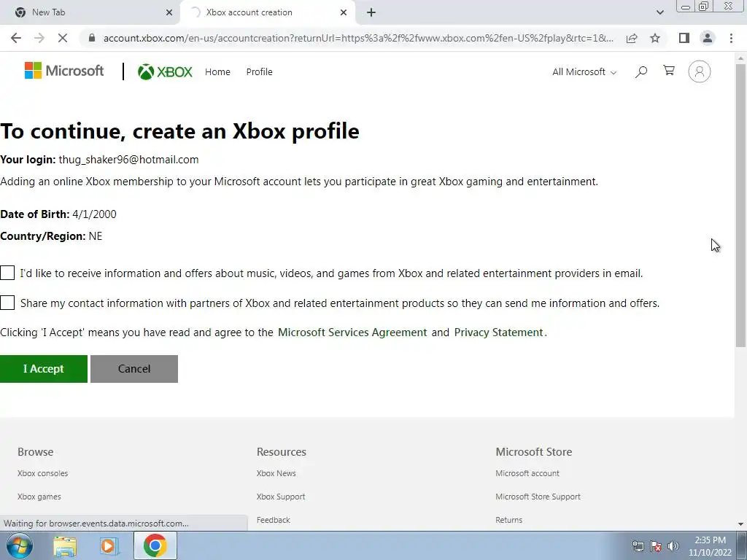Open File Explorer from taskbar
Image resolution: width=747 pixels, height=560 pixels.
[x=65, y=546]
